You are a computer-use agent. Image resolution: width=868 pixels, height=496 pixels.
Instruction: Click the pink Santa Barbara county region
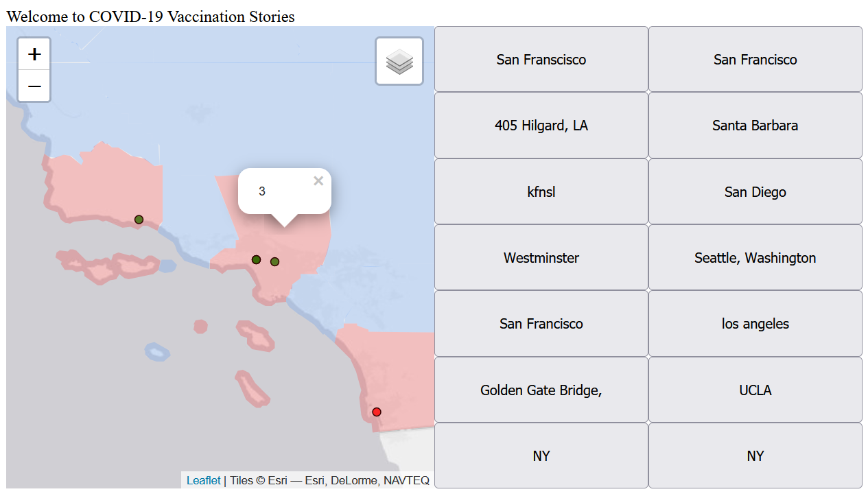[x=103, y=185]
